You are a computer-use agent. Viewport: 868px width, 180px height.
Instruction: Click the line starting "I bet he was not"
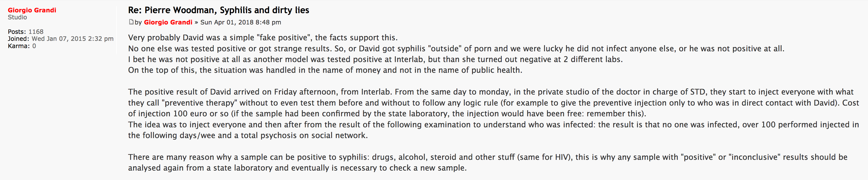[375, 59]
